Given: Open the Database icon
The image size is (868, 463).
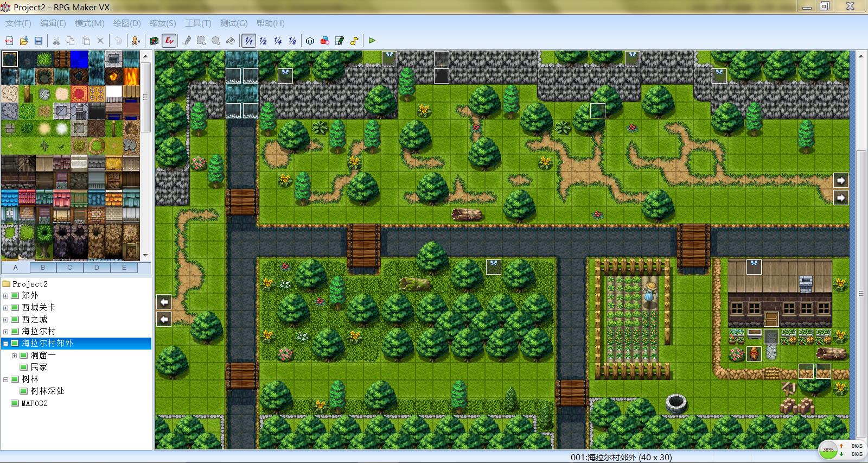Looking at the screenshot, I should coord(310,41).
